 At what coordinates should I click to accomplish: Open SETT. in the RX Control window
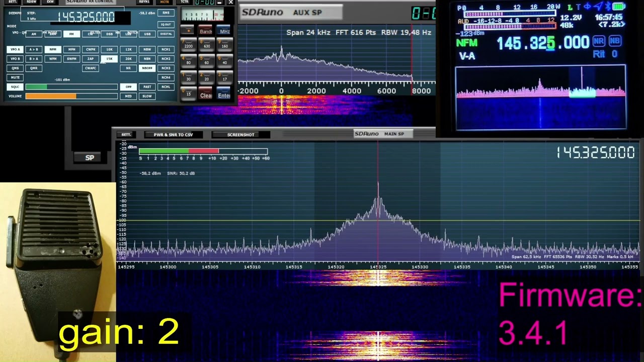pyautogui.click(x=13, y=2)
